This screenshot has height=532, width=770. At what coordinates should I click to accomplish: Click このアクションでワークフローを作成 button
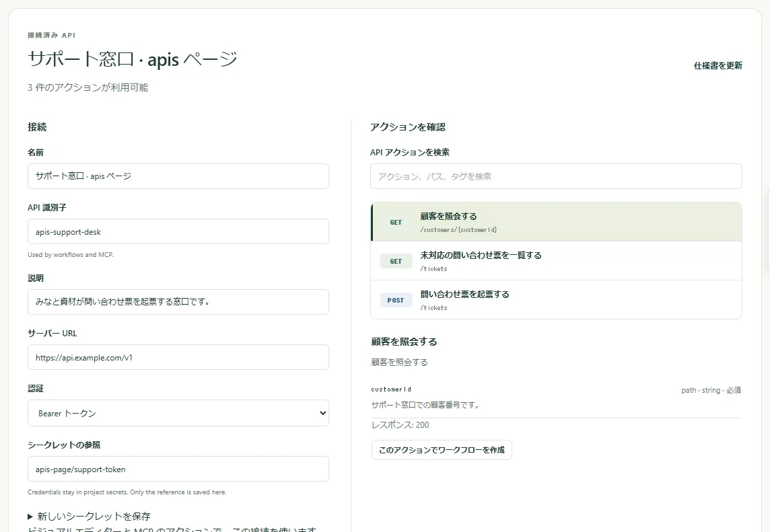(442, 450)
